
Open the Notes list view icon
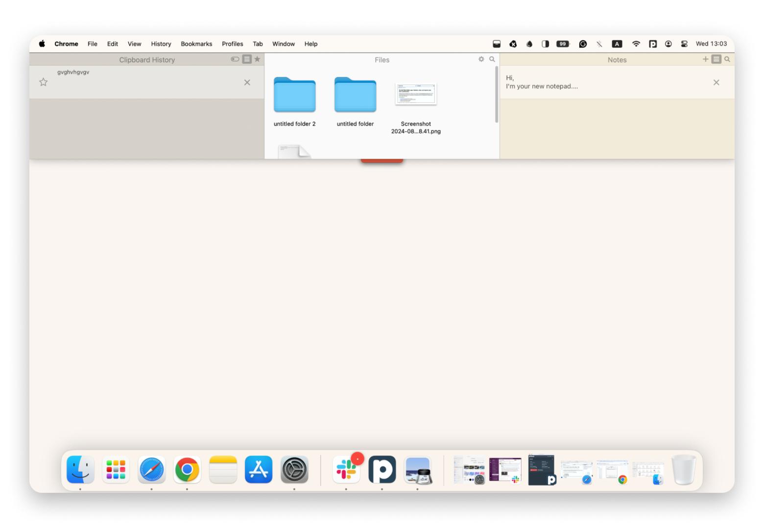coord(716,59)
